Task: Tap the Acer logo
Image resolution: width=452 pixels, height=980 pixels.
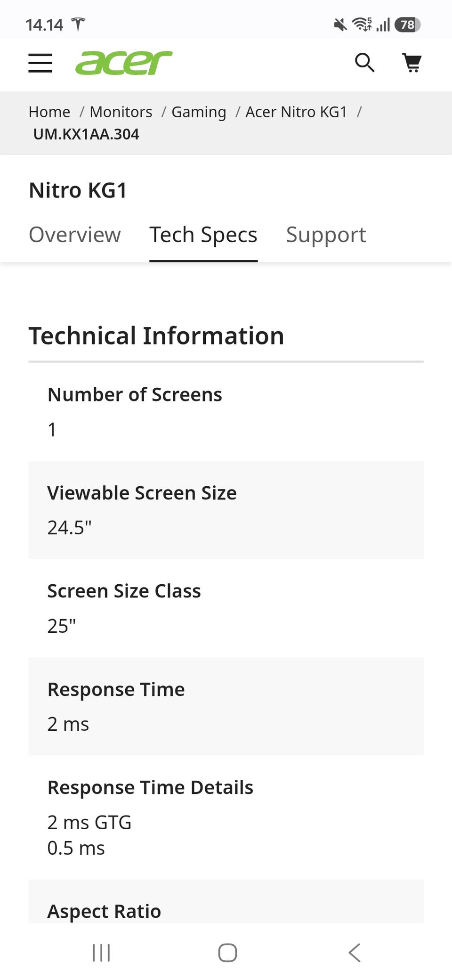Action: coord(124,63)
